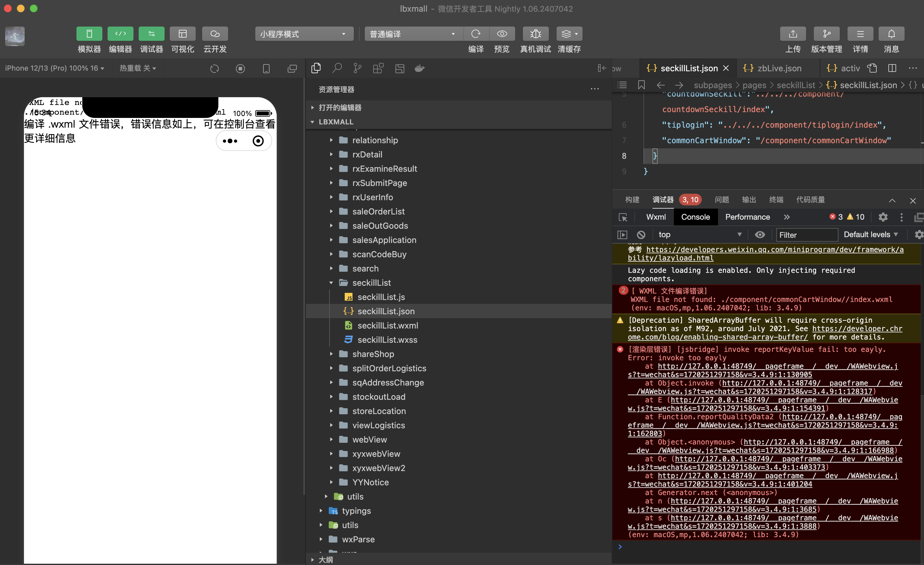
Task: Click the 问题 (problems) panel tab
Action: coord(722,200)
